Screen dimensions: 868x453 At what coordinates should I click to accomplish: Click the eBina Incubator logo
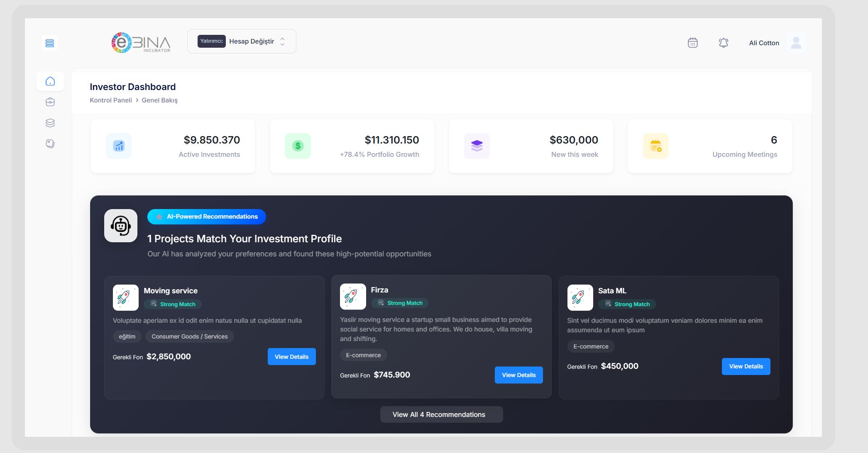(x=141, y=42)
